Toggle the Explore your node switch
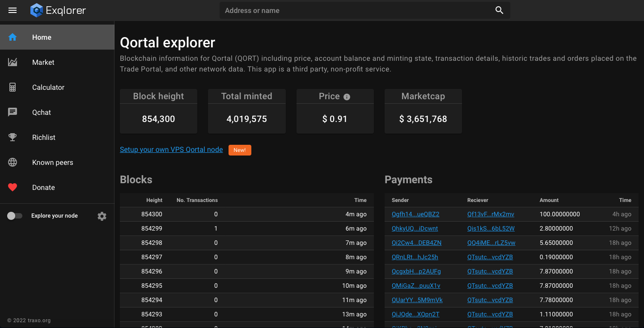 14,216
